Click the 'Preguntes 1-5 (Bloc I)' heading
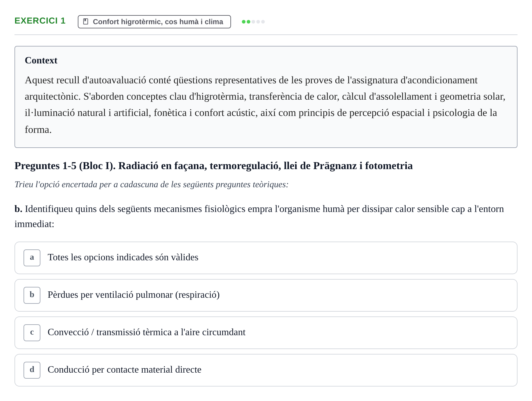The width and height of the screenshot is (532, 401). coord(214,166)
